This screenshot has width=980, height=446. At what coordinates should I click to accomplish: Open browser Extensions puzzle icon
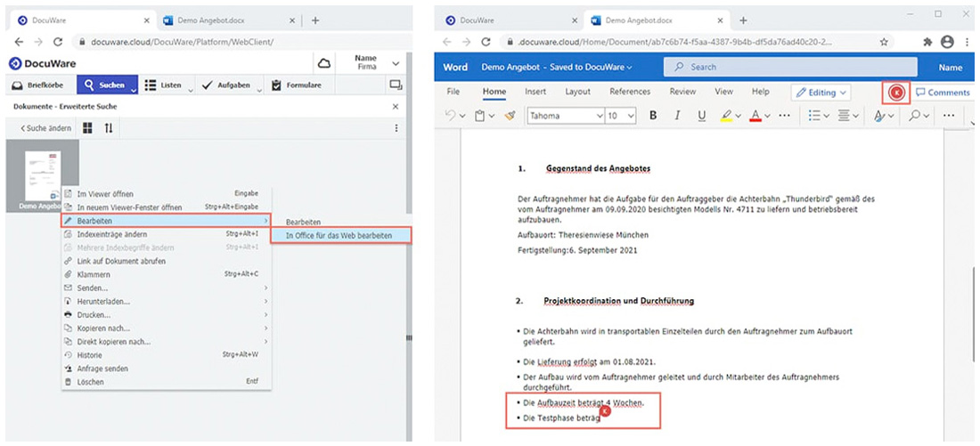pos(927,42)
